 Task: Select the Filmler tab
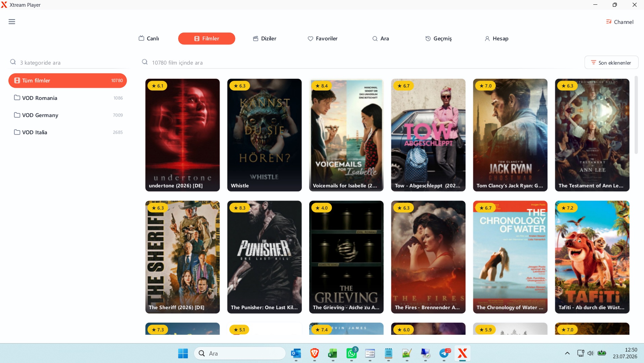coord(207,39)
